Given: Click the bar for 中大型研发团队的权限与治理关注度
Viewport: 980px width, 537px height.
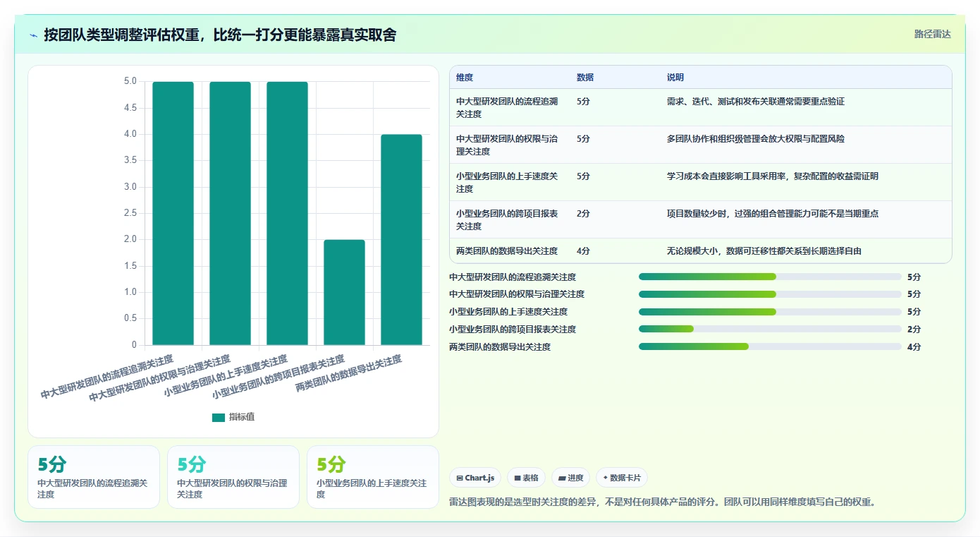Looking at the screenshot, I should tap(230, 213).
